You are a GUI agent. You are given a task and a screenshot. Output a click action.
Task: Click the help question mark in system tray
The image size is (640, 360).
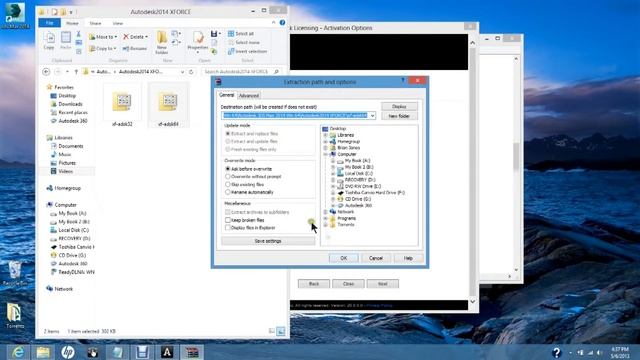[556, 352]
